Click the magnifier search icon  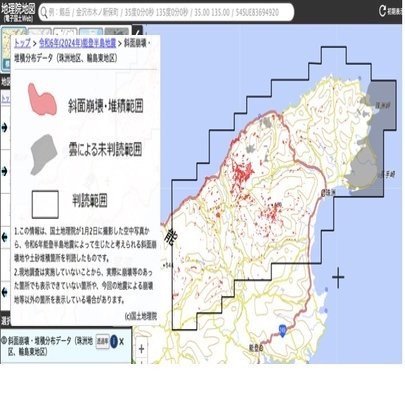click(44, 12)
